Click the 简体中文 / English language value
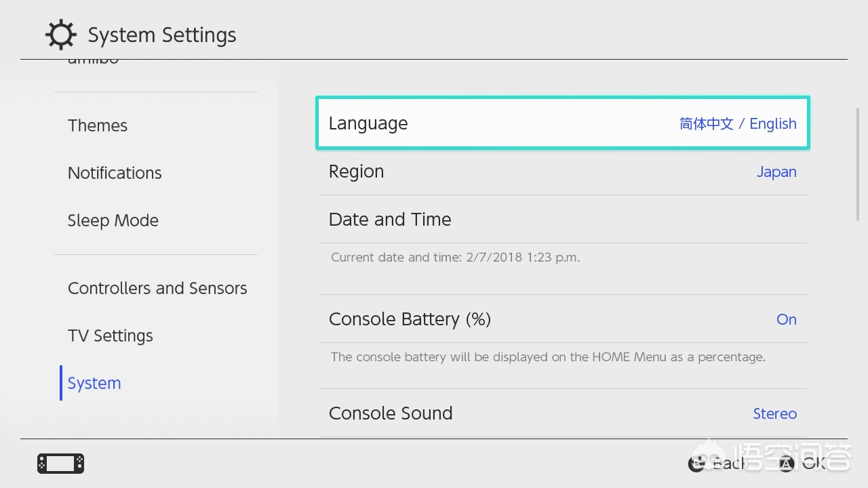 click(x=738, y=123)
